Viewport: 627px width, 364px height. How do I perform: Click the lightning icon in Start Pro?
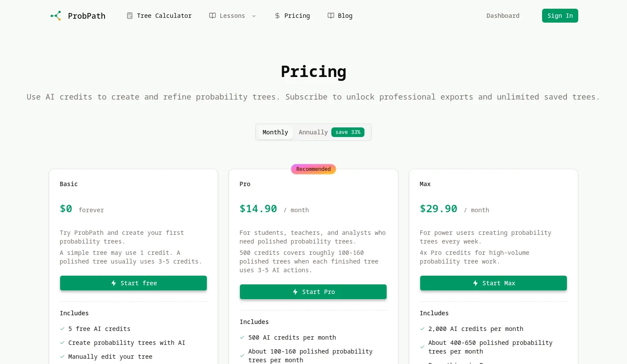pyautogui.click(x=295, y=292)
